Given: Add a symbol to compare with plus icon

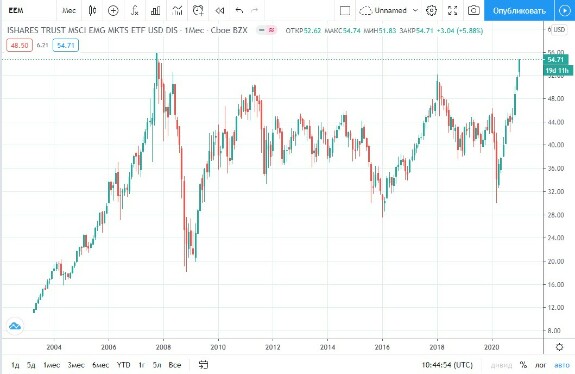Looking at the screenshot, I should (113, 11).
